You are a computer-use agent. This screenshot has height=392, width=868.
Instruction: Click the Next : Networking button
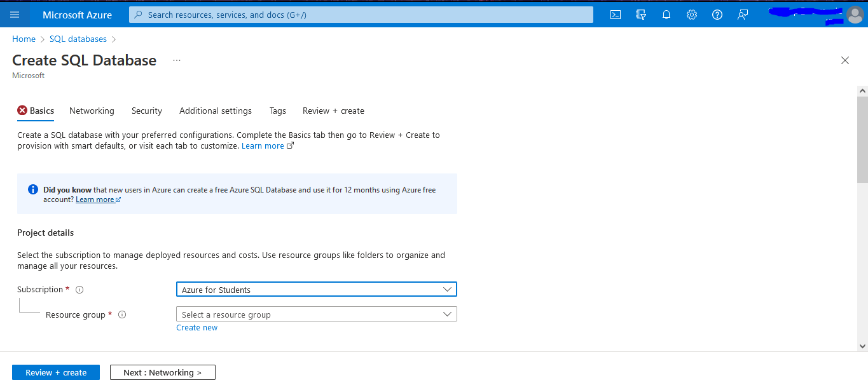click(162, 372)
